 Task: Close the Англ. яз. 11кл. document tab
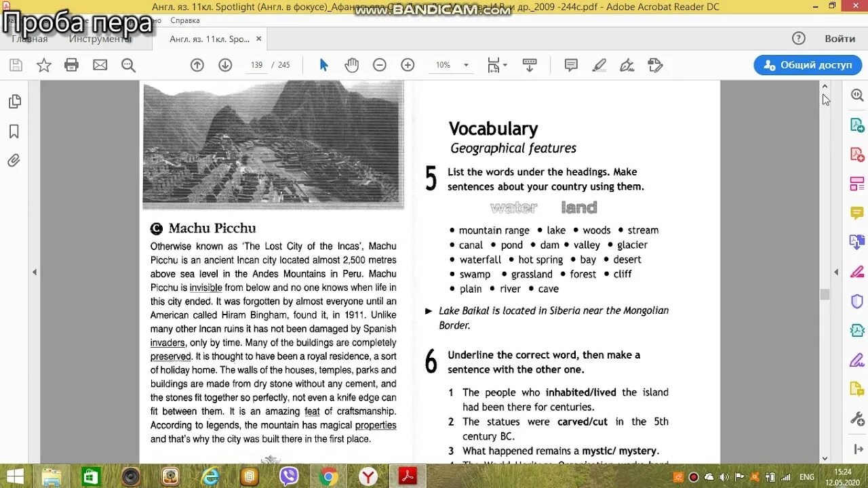click(258, 39)
